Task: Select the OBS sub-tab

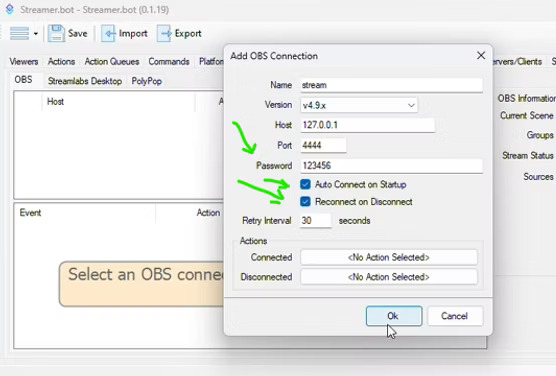Action: point(23,79)
